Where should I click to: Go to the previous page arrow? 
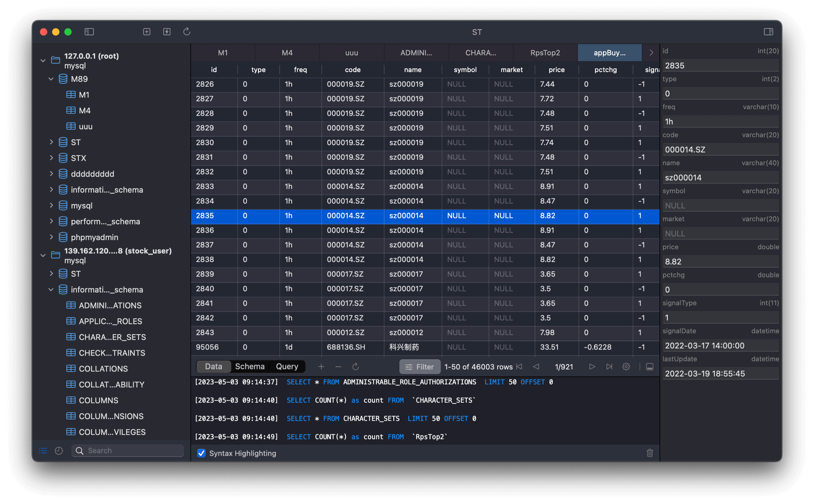(536, 367)
